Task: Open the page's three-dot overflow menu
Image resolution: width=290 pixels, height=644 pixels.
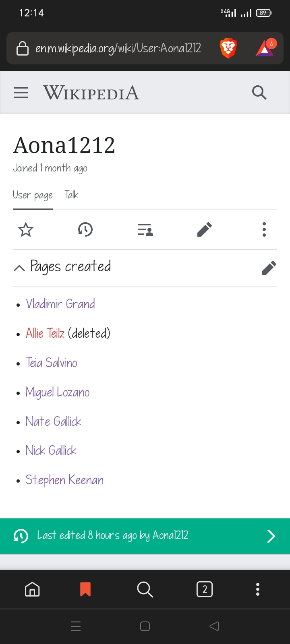Action: coord(264,229)
